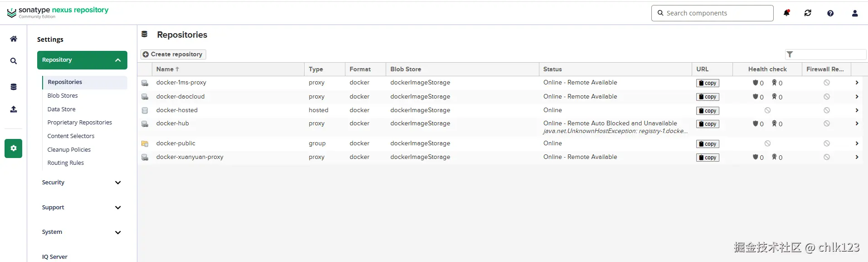
Task: Open Proprietary Repositories page
Action: (x=80, y=123)
